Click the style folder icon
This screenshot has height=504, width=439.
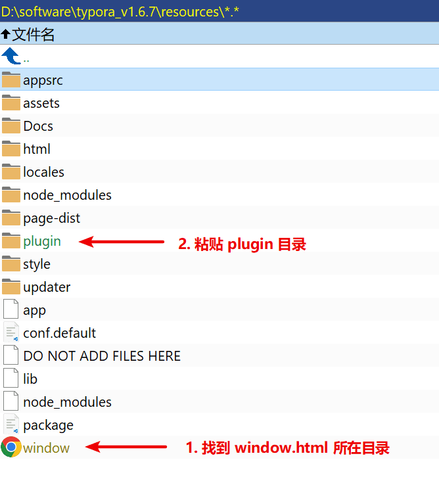click(11, 263)
